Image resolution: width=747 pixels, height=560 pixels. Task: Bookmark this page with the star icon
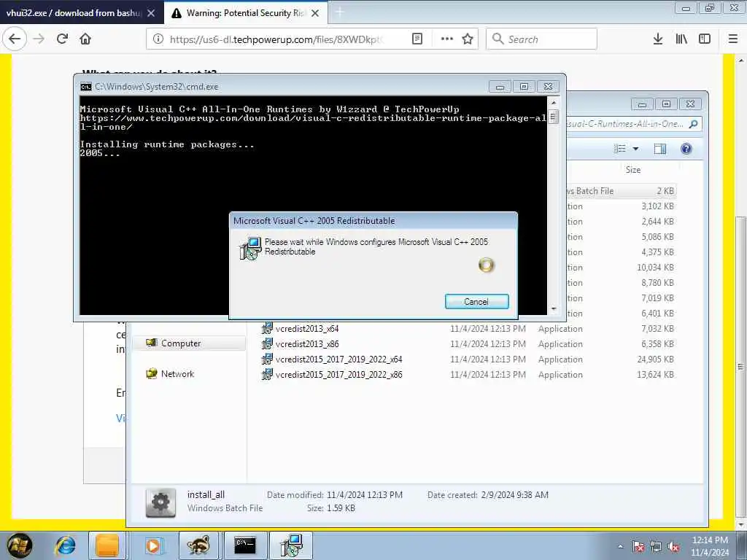(468, 39)
